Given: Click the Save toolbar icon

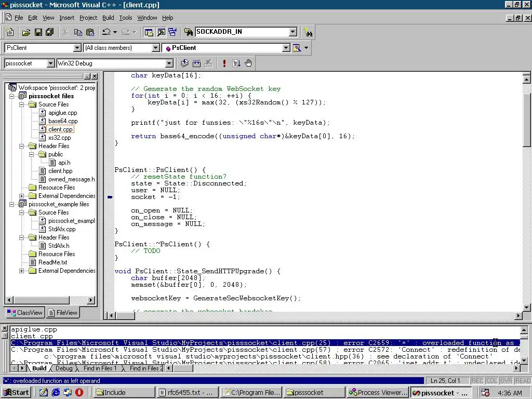Looking at the screenshot, I should 38,32.
